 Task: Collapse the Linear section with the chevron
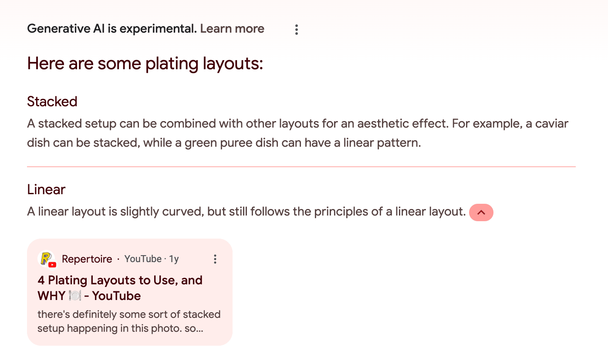click(x=481, y=212)
